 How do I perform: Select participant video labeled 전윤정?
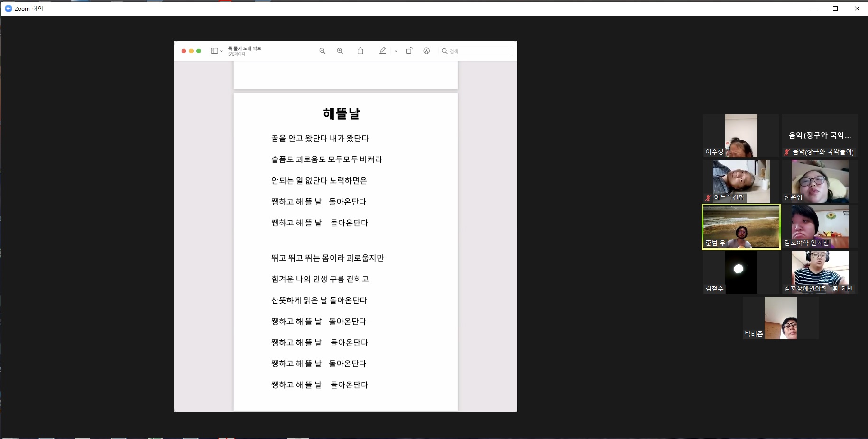point(820,181)
